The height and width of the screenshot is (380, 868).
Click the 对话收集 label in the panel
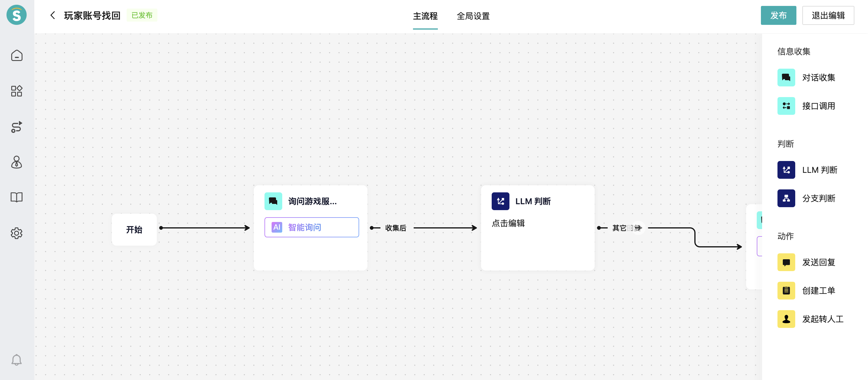tap(819, 78)
